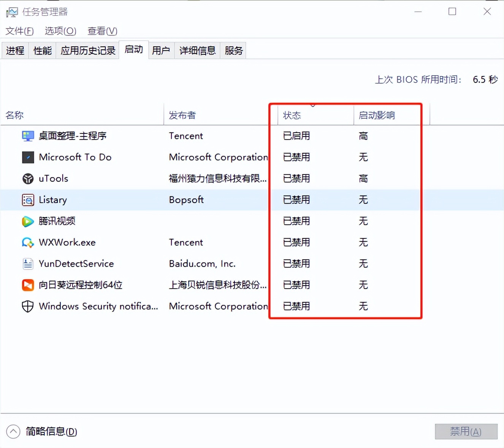Click the Windows Security notification shield icon
This screenshot has width=504, height=448.
(28, 306)
